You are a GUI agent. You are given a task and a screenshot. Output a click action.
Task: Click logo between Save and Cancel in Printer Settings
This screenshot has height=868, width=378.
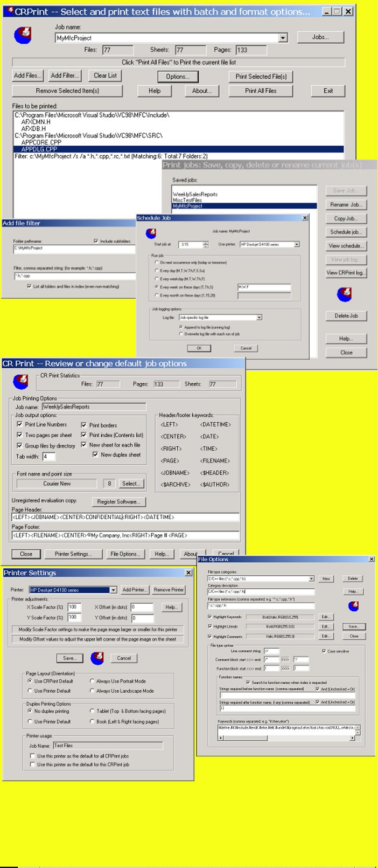(x=97, y=658)
